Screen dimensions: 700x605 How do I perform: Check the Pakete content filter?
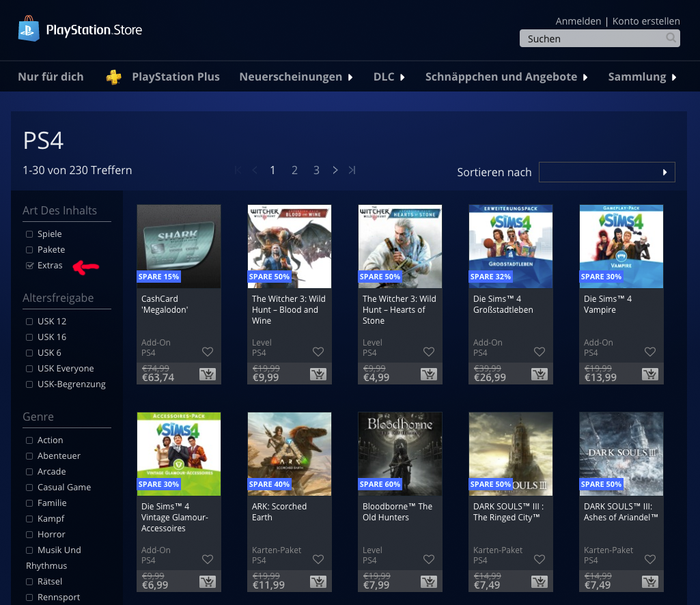tap(29, 250)
